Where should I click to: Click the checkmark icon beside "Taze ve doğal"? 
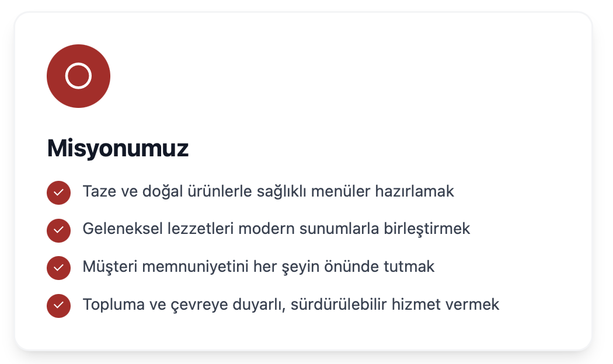(x=58, y=192)
